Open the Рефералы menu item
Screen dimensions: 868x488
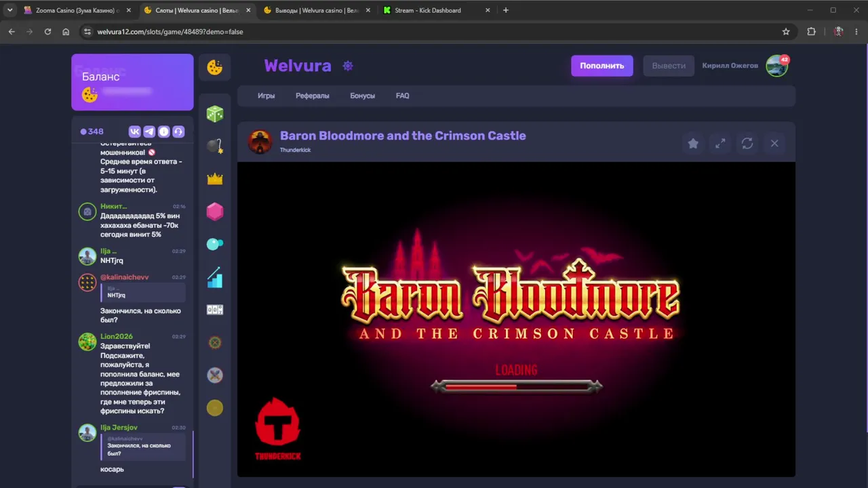coord(313,96)
